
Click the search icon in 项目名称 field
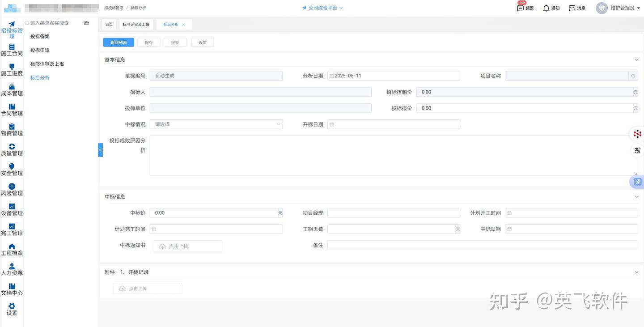633,76
